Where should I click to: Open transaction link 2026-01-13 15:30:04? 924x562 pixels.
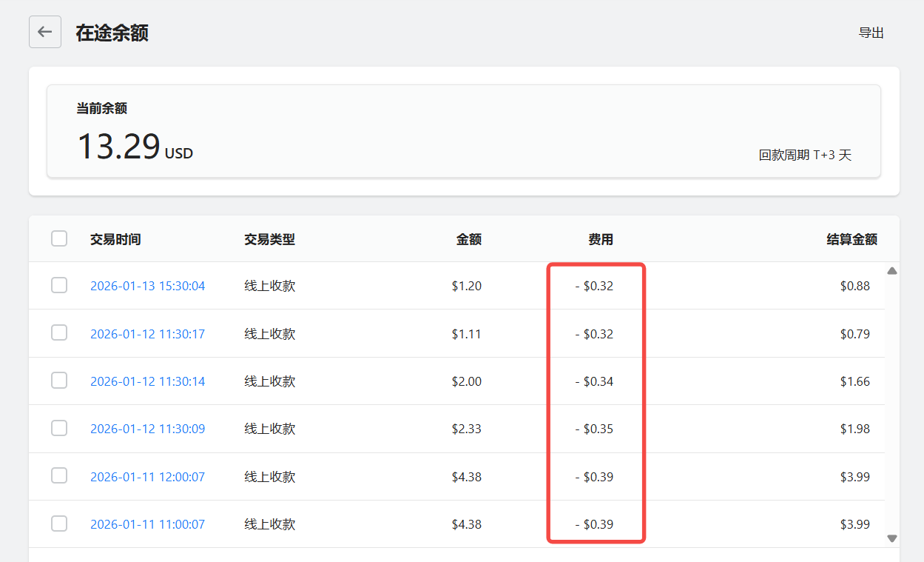click(147, 287)
